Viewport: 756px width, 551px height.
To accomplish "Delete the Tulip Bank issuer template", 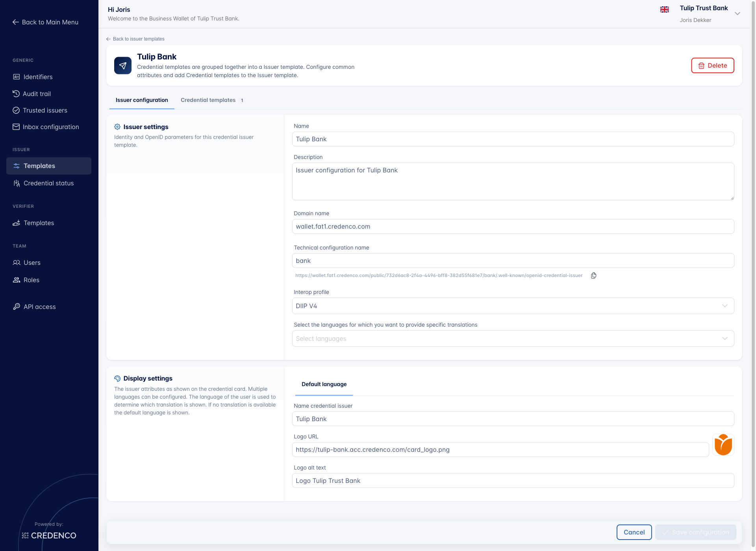I will [x=713, y=65].
